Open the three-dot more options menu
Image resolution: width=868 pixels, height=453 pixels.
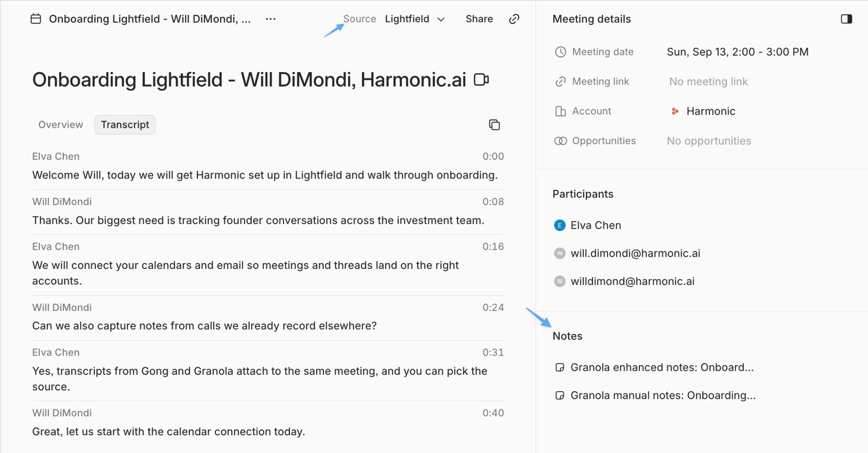(x=271, y=19)
